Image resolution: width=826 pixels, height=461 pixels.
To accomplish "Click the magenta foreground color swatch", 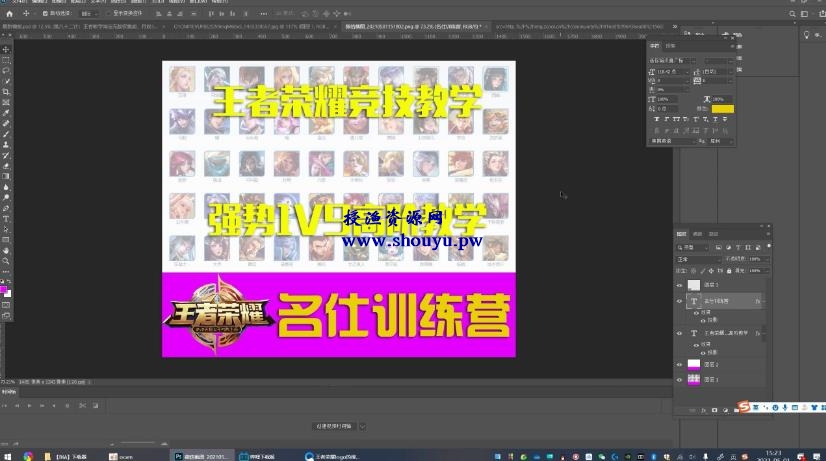I will pos(3,289).
